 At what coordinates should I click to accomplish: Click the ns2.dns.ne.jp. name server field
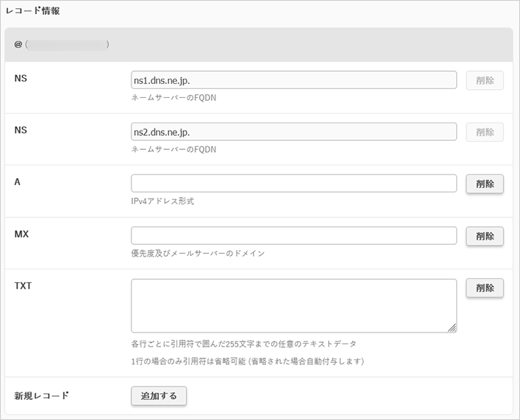pos(293,132)
